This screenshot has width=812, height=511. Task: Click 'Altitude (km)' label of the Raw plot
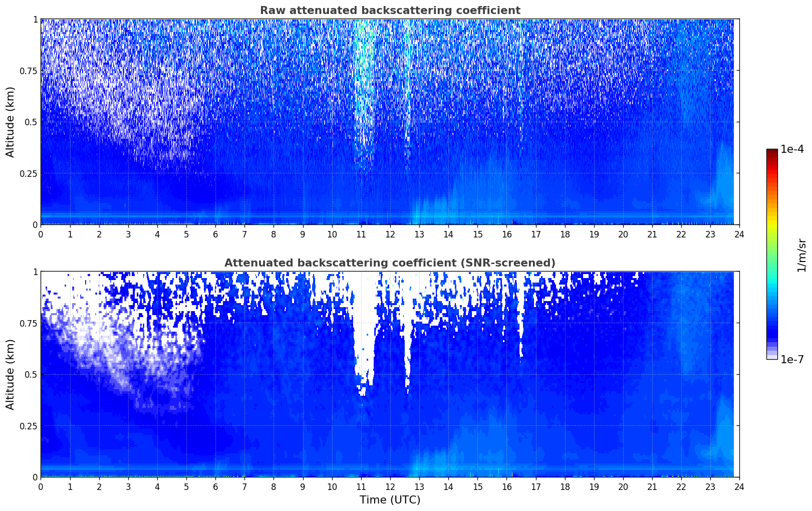[x=10, y=122]
